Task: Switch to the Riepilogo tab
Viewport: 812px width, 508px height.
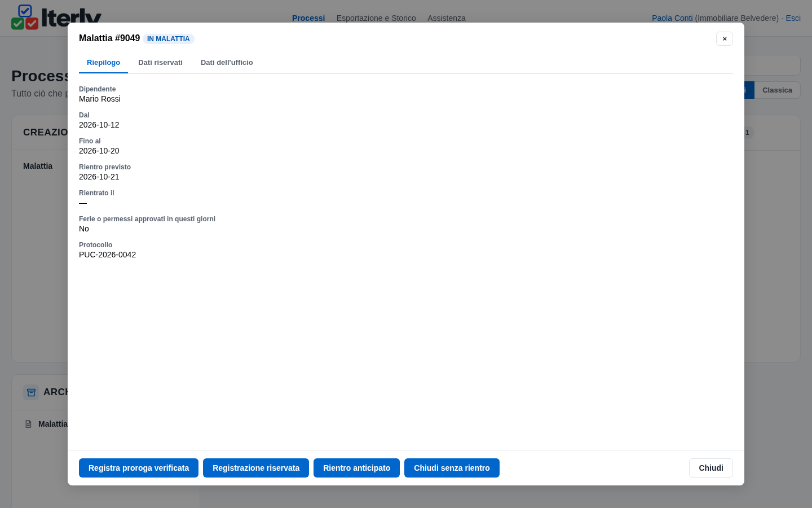Action: pyautogui.click(x=103, y=63)
